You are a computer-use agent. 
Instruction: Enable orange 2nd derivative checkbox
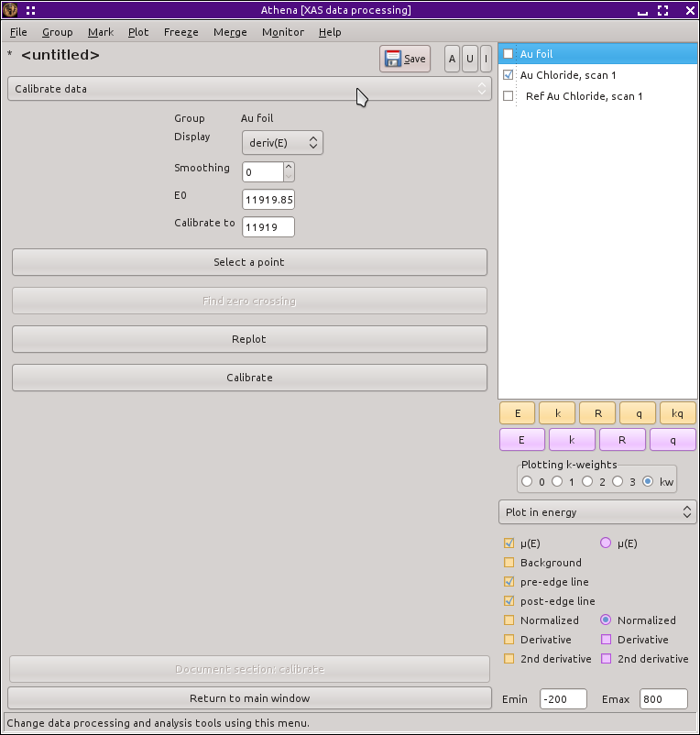tap(509, 658)
